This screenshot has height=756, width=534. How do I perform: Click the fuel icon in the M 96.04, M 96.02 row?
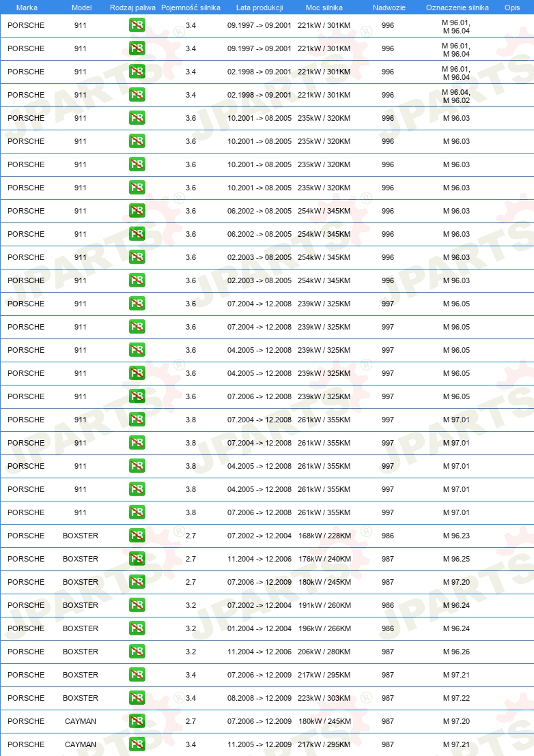pyautogui.click(x=137, y=95)
